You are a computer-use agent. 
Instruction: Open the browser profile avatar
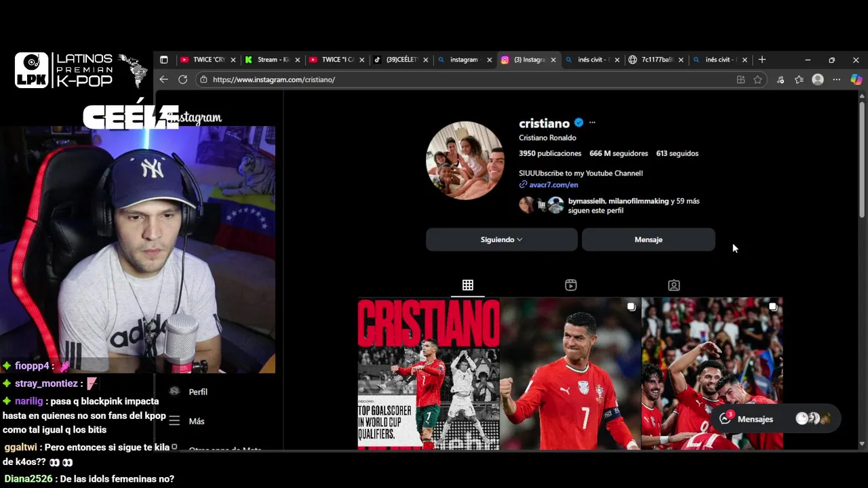point(818,79)
